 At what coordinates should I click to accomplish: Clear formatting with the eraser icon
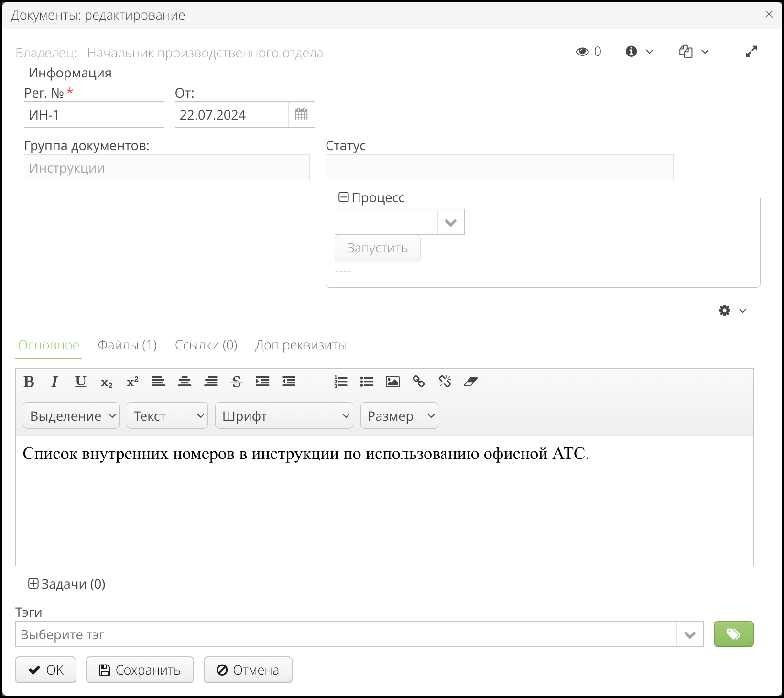pos(470,382)
